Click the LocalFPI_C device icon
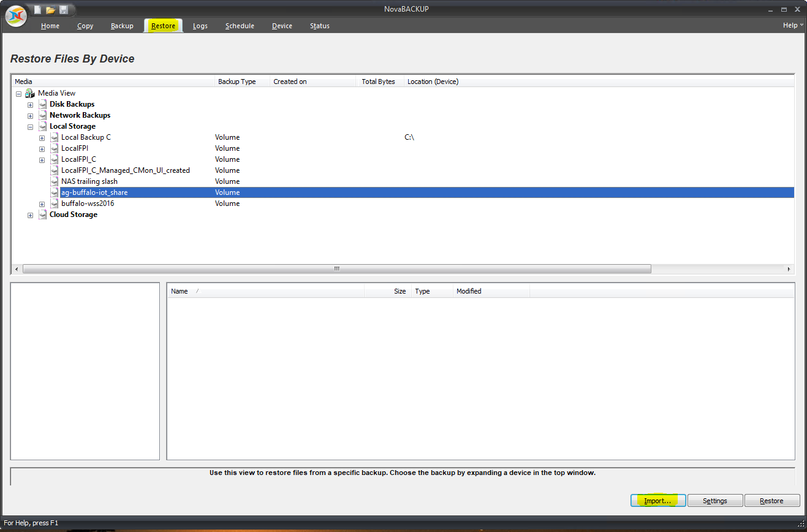Image resolution: width=807 pixels, height=532 pixels. tap(55, 159)
